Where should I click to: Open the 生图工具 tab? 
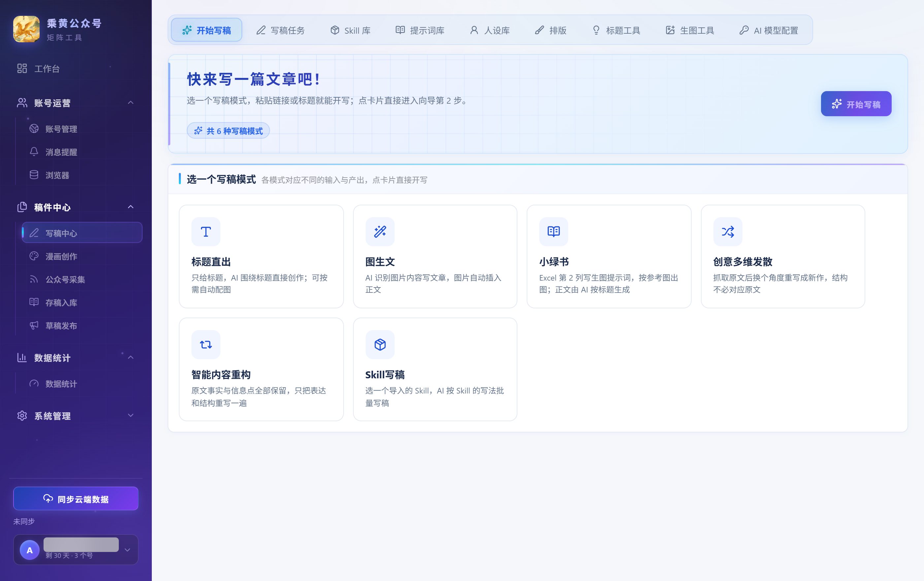coord(690,30)
